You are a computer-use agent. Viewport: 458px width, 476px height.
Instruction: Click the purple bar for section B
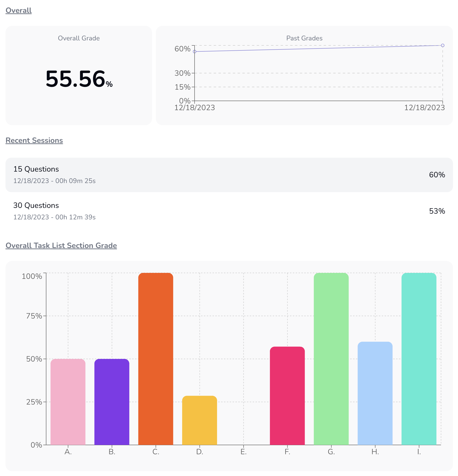point(112,402)
